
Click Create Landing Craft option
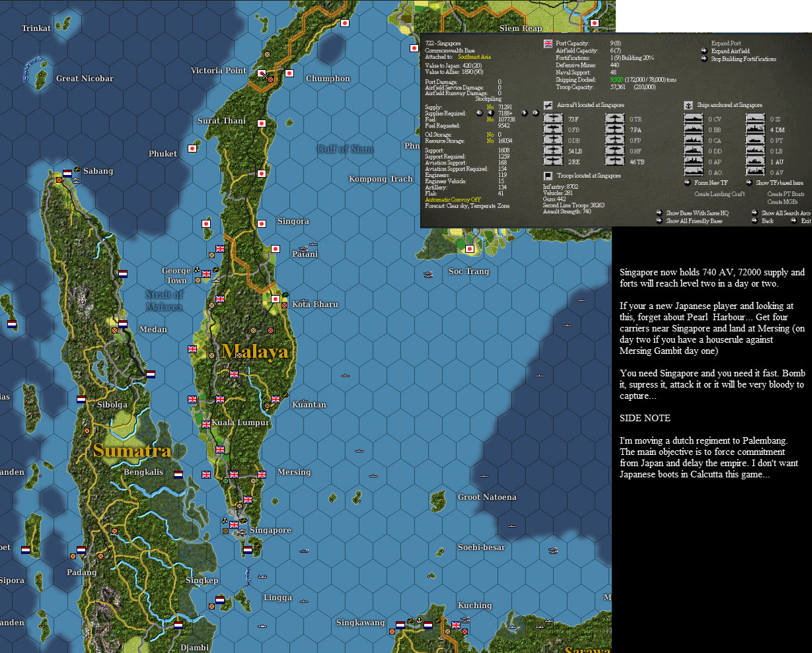tap(720, 194)
